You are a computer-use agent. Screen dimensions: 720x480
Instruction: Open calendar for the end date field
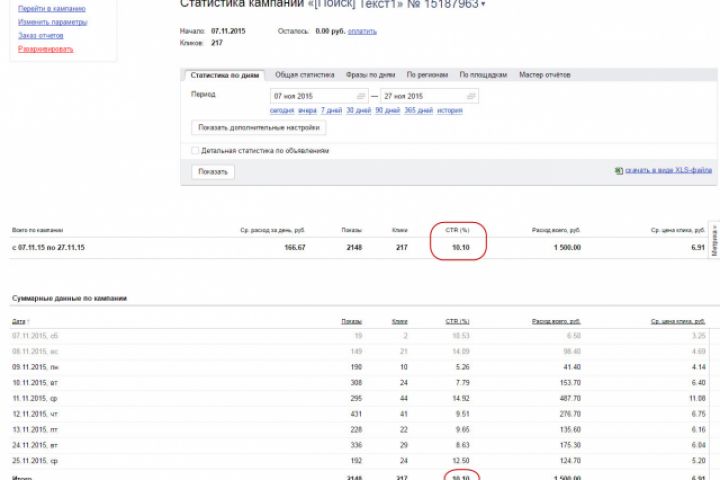(471, 96)
